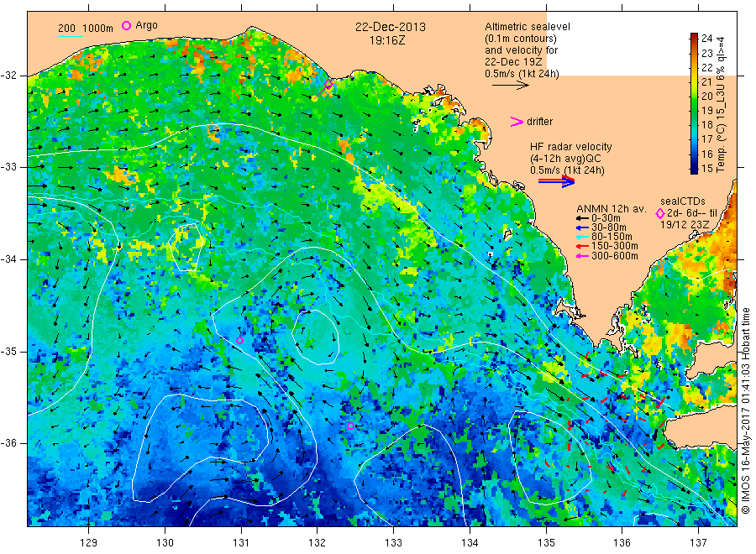Click the '-36' latitude axis label
This screenshot has height=554, width=756.
(x=9, y=442)
